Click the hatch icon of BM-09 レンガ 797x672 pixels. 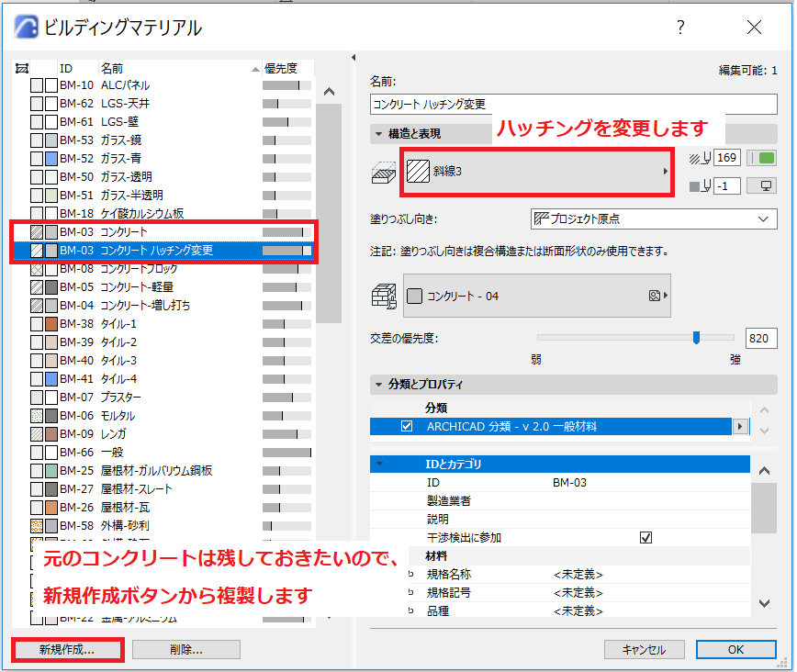(x=37, y=434)
